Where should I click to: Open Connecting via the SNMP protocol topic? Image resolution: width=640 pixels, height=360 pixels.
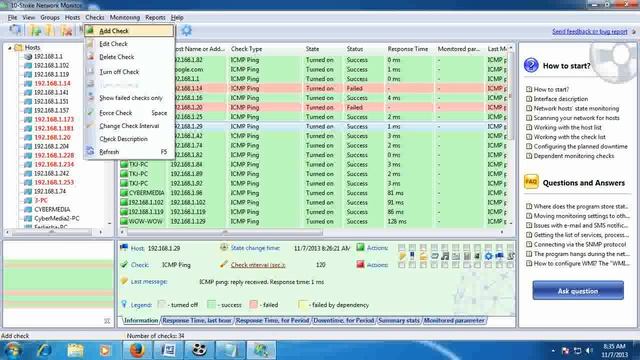pyautogui.click(x=580, y=244)
